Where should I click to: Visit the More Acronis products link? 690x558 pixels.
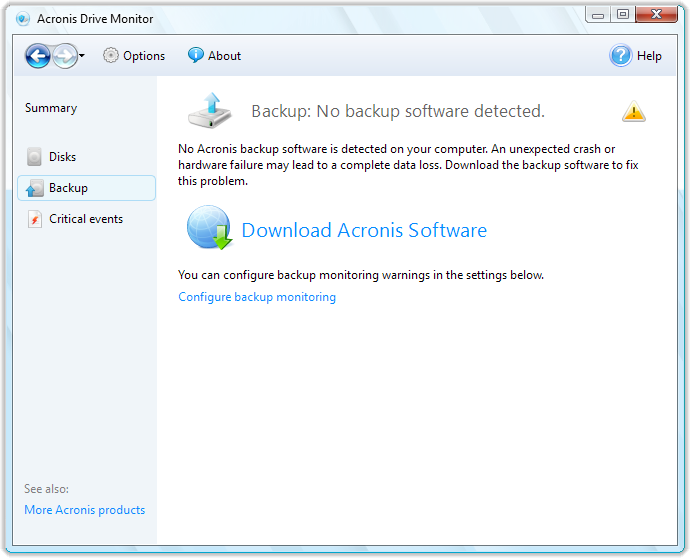pos(84,510)
